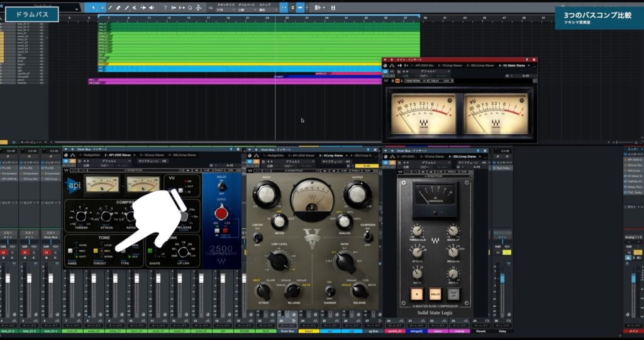The image size is (644, 340).
Task: Flip the DeESSER switch on VComp
Action: [x=329, y=291]
